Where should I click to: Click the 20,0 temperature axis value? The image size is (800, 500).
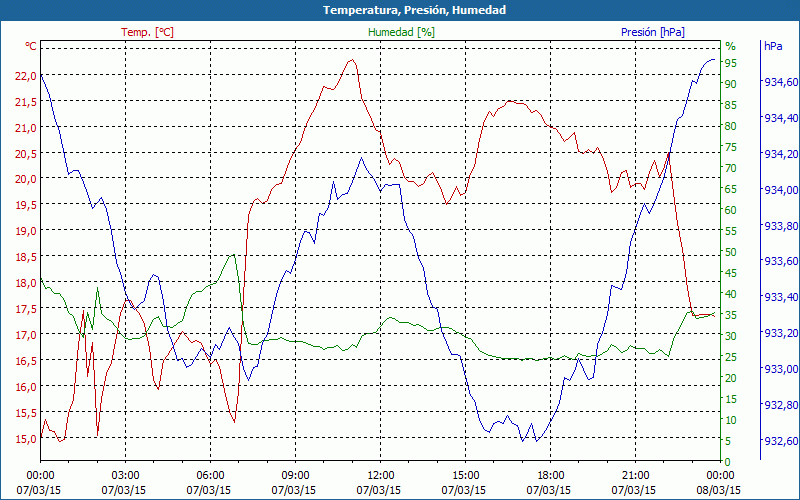26,179
